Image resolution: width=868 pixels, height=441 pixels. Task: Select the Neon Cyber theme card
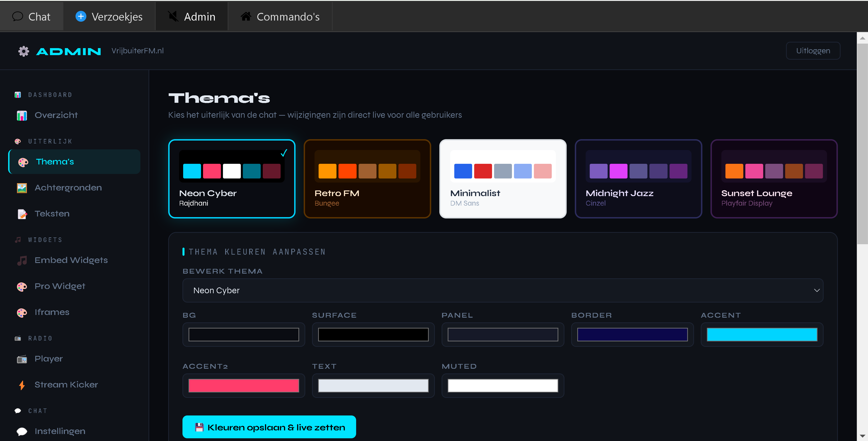point(232,179)
